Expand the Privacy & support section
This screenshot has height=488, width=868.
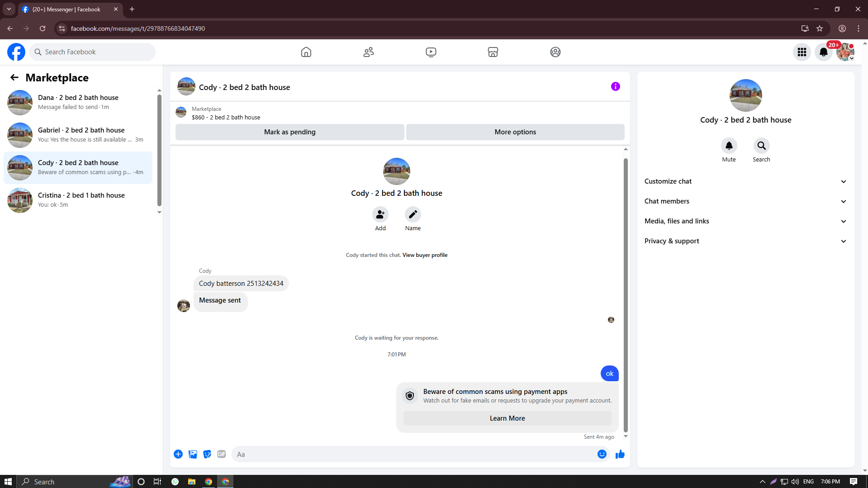click(x=745, y=241)
